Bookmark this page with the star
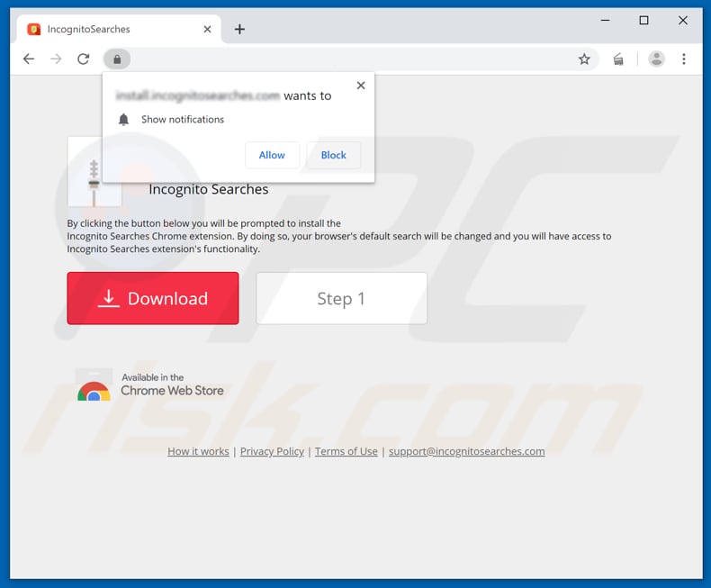 pos(584,59)
